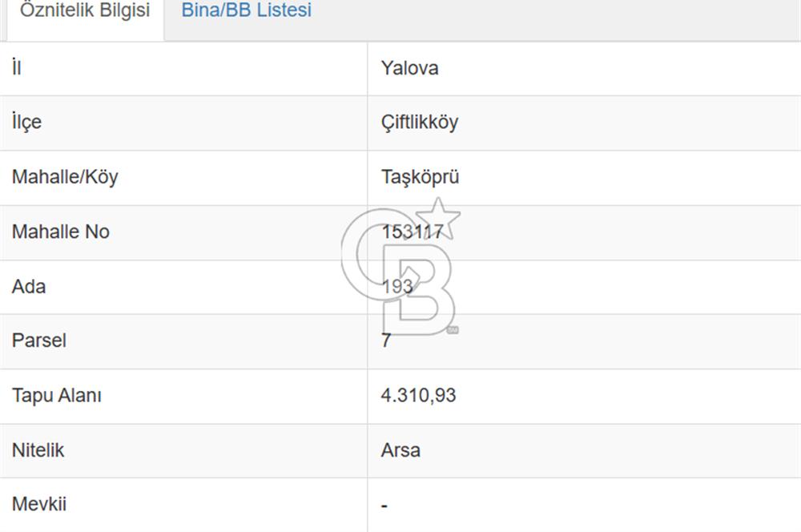Click the Ada row label
Viewport: 801px width, 532px height.
pos(28,286)
